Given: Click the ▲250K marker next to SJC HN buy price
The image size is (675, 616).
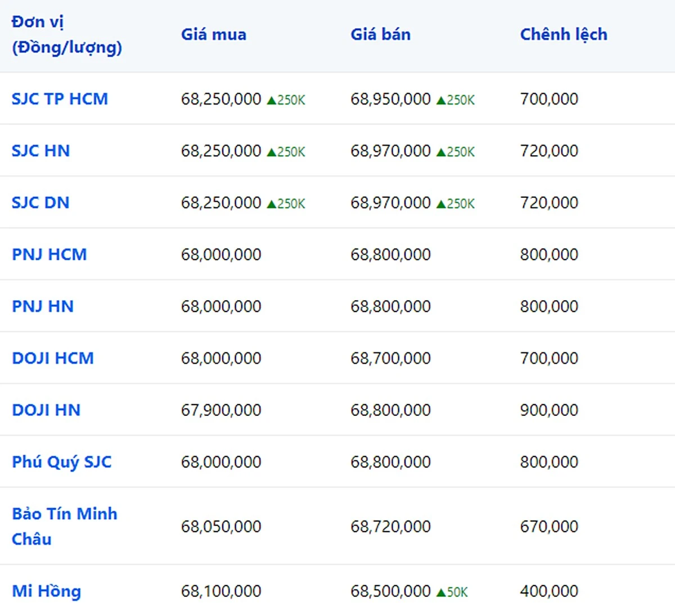Looking at the screenshot, I should pyautogui.click(x=286, y=151).
